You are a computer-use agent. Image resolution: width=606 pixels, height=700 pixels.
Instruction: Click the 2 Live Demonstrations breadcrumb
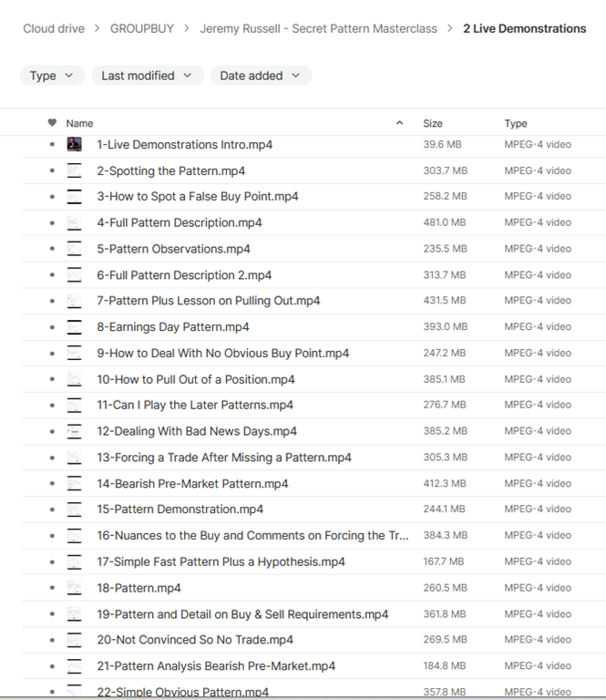[x=524, y=28]
